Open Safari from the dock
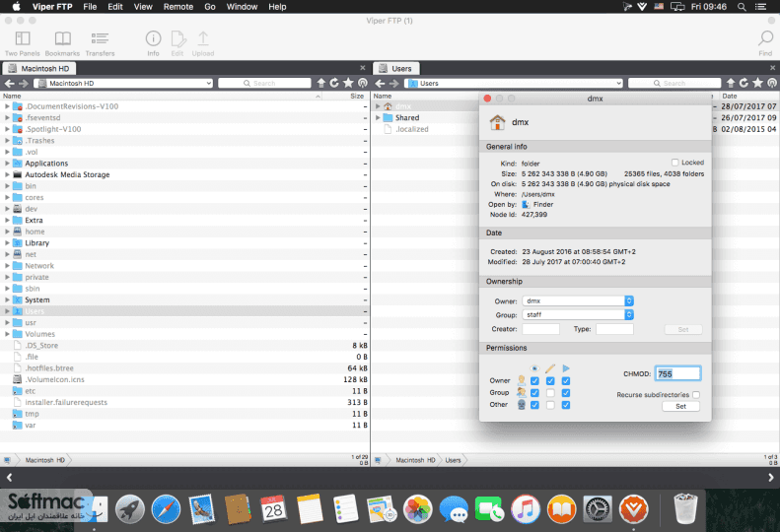Screen dimensions: 780x532 click(166, 509)
